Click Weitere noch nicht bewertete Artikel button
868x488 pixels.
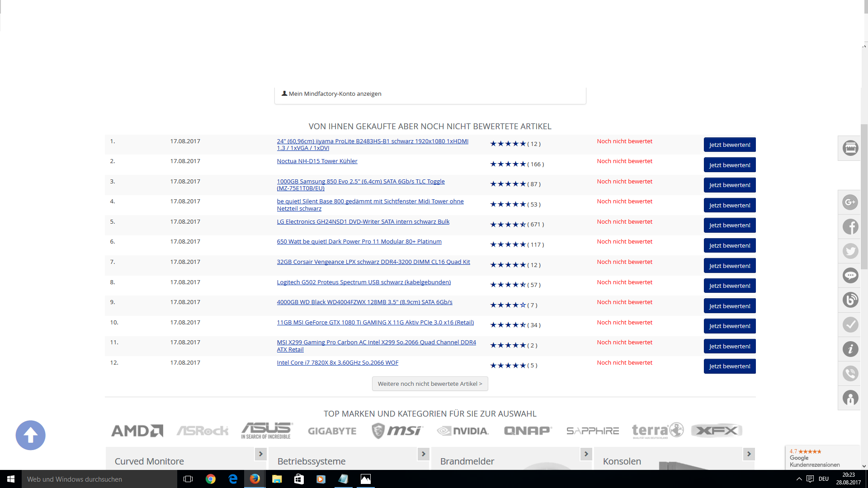click(x=429, y=384)
